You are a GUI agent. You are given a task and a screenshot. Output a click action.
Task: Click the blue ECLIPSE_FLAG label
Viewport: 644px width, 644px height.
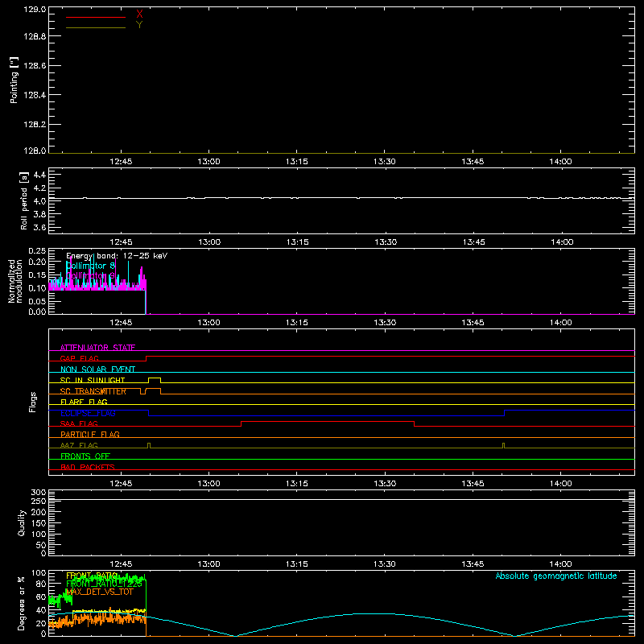[88, 413]
